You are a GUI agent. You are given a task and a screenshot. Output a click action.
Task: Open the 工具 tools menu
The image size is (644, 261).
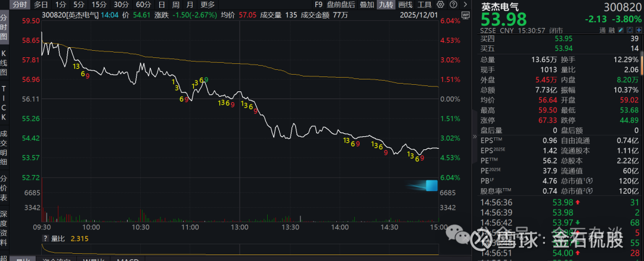425,5
